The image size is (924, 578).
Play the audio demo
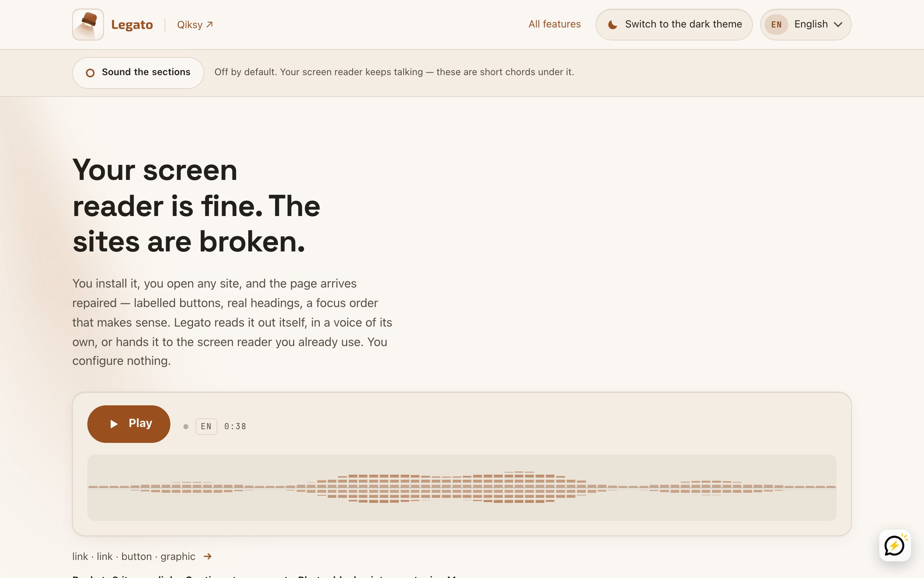click(x=128, y=424)
